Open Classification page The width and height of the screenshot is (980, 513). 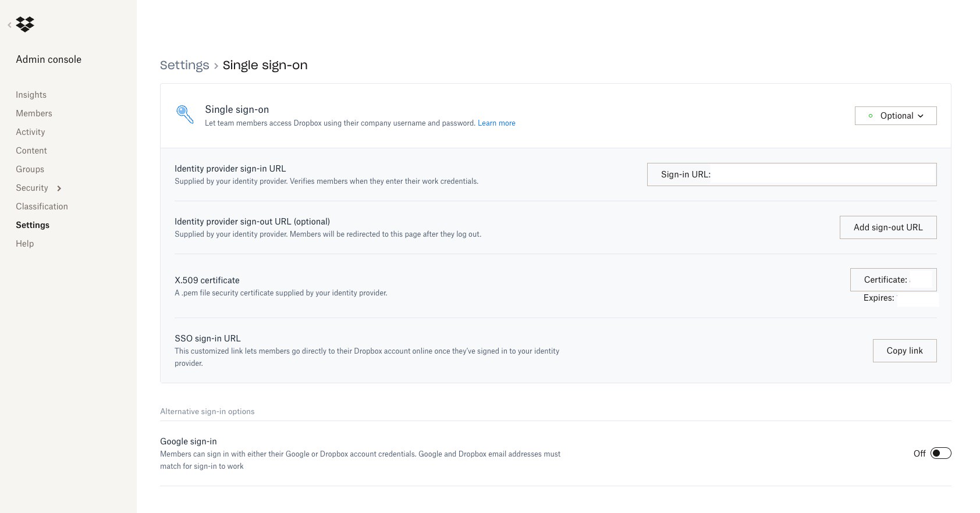[42, 206]
